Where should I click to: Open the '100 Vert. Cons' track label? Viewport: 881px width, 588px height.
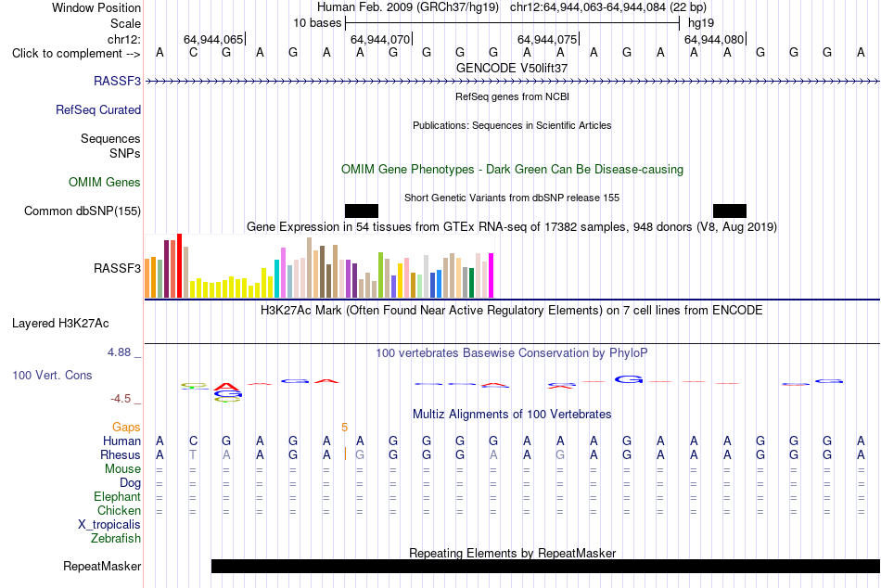52,375
